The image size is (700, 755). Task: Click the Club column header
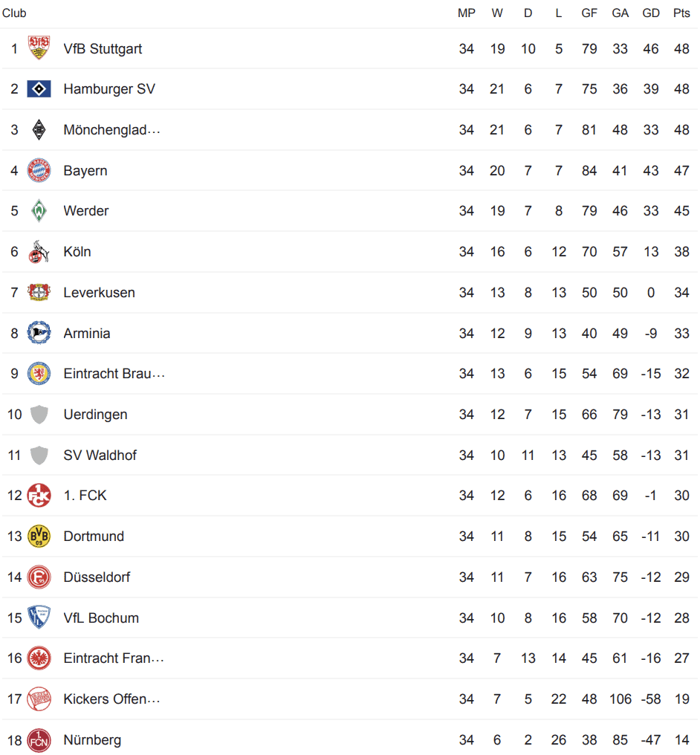[x=14, y=13]
